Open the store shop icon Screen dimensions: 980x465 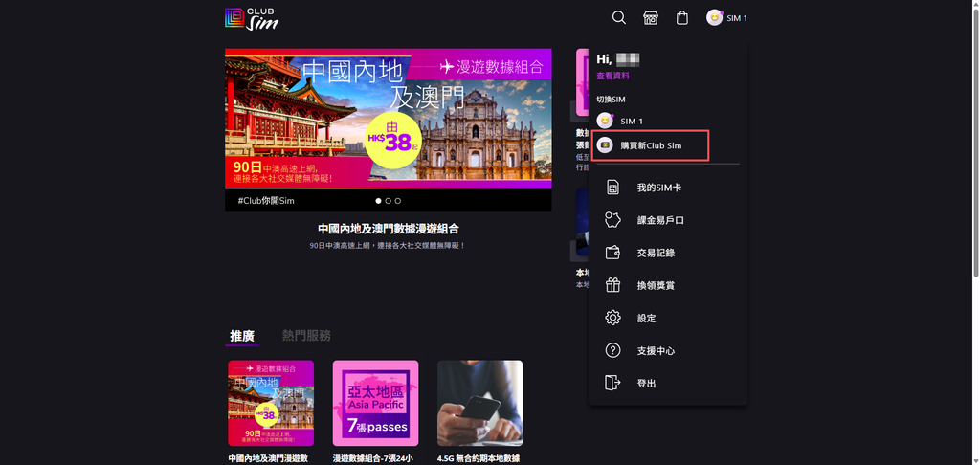[651, 17]
